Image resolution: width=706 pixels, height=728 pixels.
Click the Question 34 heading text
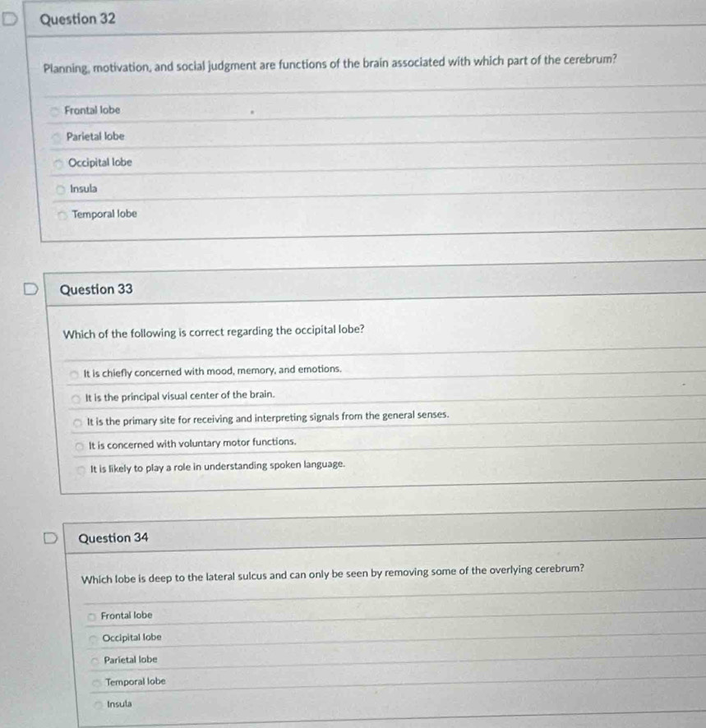[113, 537]
